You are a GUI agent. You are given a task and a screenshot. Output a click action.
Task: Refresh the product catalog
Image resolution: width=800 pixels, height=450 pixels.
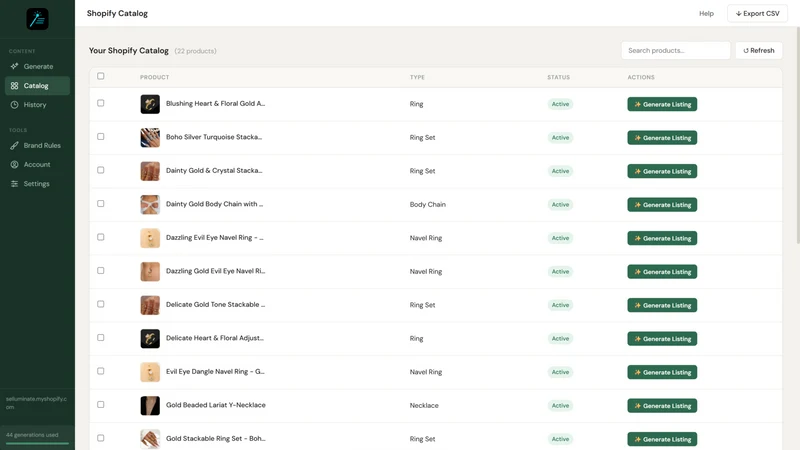click(759, 51)
